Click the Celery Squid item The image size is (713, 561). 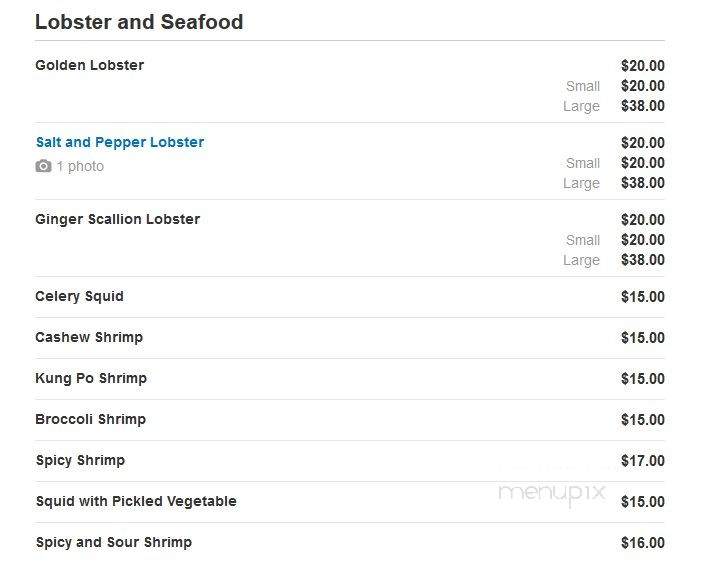click(80, 296)
